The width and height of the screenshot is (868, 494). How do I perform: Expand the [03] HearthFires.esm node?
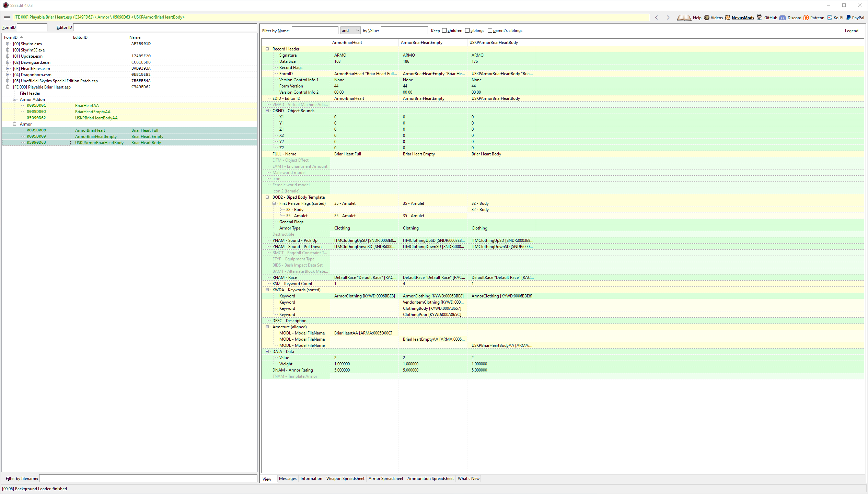(x=8, y=68)
